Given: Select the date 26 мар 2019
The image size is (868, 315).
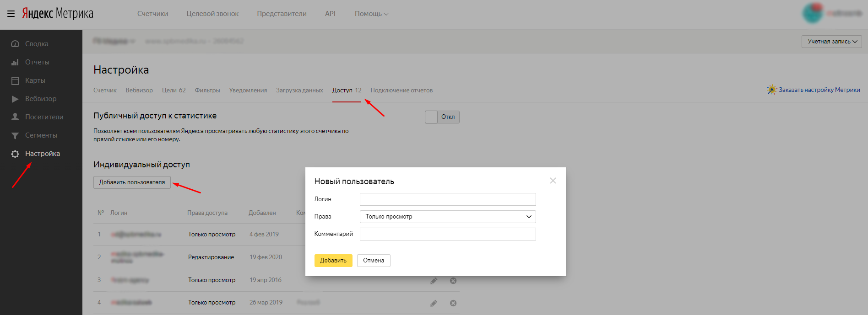Looking at the screenshot, I should click(x=266, y=303).
